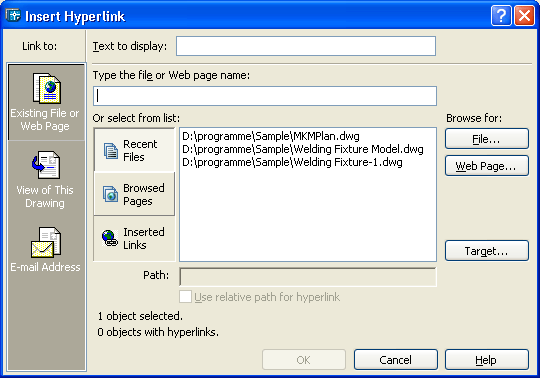Select Existing File or Web Page icon
The height and width of the screenshot is (378, 540).
[47, 88]
